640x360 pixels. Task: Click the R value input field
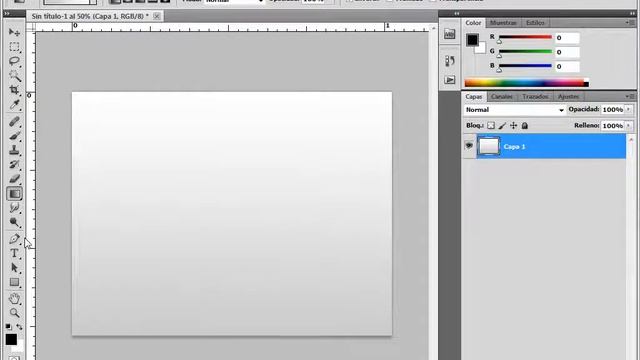click(x=567, y=38)
